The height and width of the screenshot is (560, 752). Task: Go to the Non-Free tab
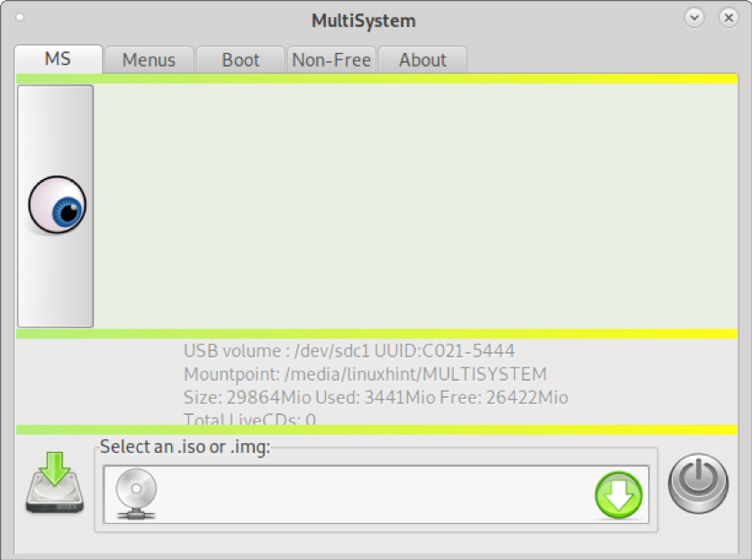(331, 60)
